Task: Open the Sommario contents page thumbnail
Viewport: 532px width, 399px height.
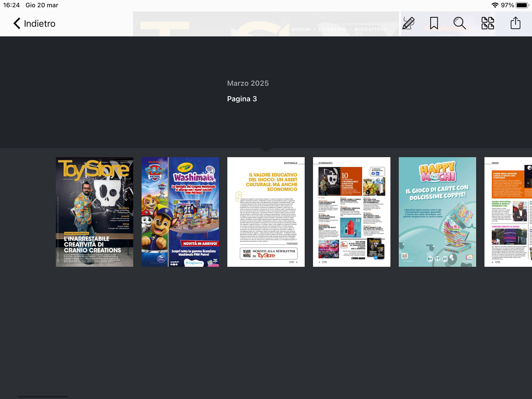Action: (351, 212)
